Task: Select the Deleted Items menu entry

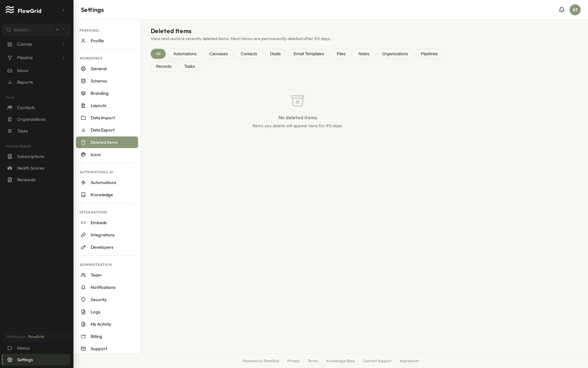Action: [107, 143]
